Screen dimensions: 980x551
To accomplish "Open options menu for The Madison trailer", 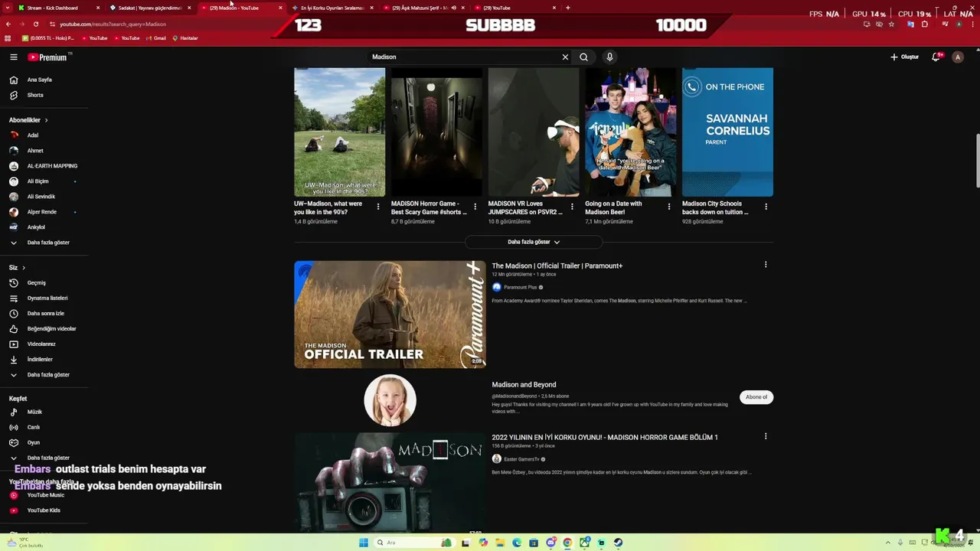I will click(x=766, y=265).
